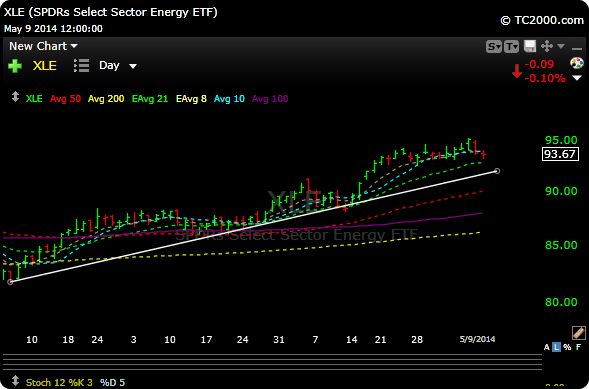Open the T dropdown button in header
This screenshot has width=589, height=389.
coord(512,47)
